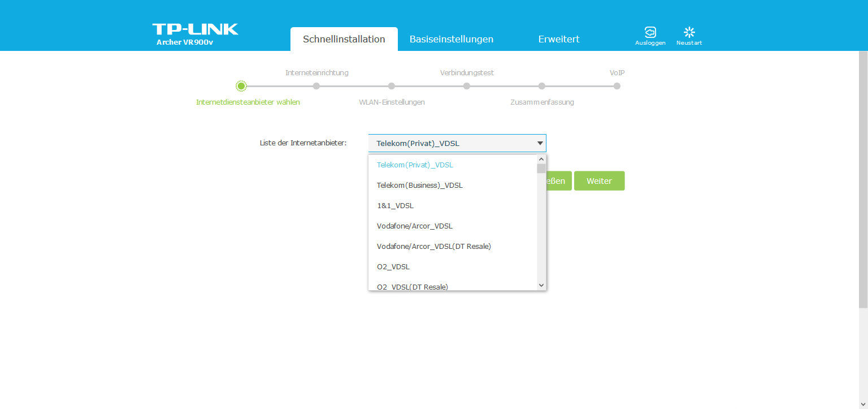Select Vodafone/Arcor_VDSL(DT Resale) option

[453, 247]
